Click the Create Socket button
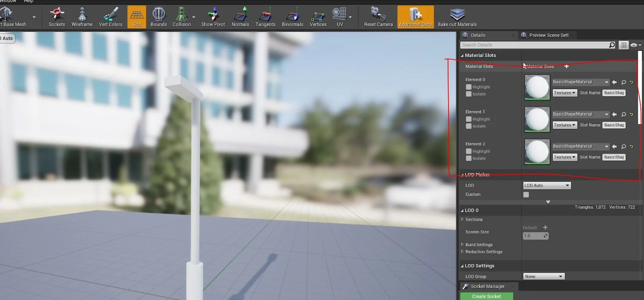This screenshot has height=300, width=644. click(x=486, y=296)
